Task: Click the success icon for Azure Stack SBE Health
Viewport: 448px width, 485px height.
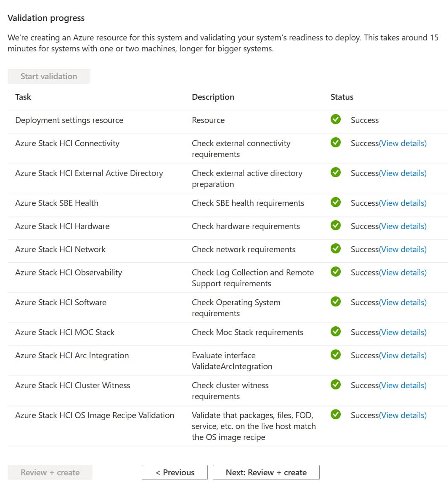Action: [336, 202]
